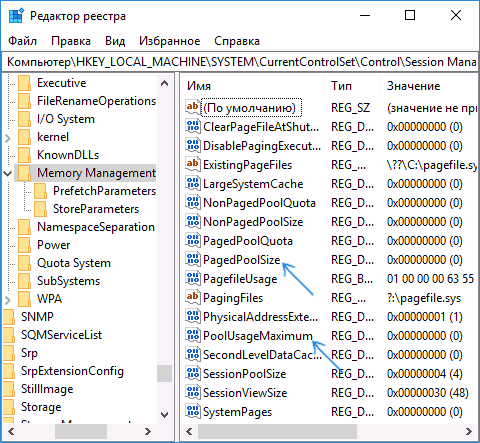Collapse the Memory Management node
Image resolution: width=480 pixels, height=443 pixels.
point(8,173)
